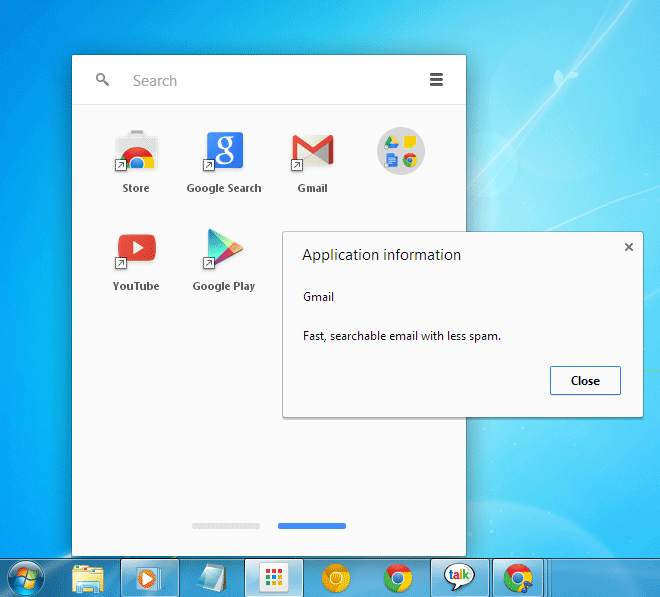
Task: Launch Google Chrome from the taskbar
Action: (397, 578)
